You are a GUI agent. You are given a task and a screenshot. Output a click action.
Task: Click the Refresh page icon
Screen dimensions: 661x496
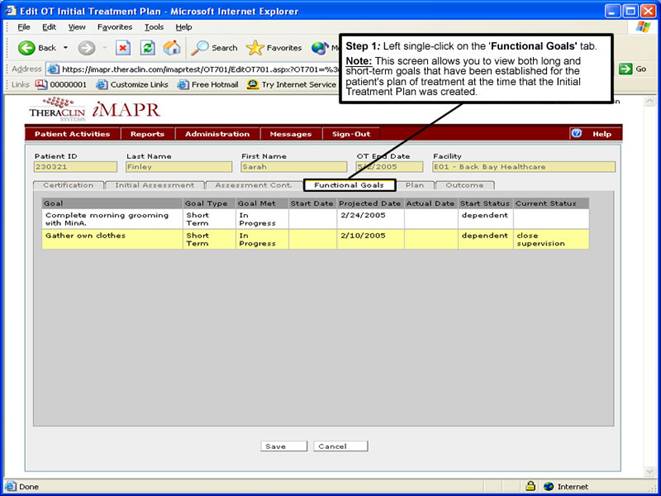coord(147,47)
